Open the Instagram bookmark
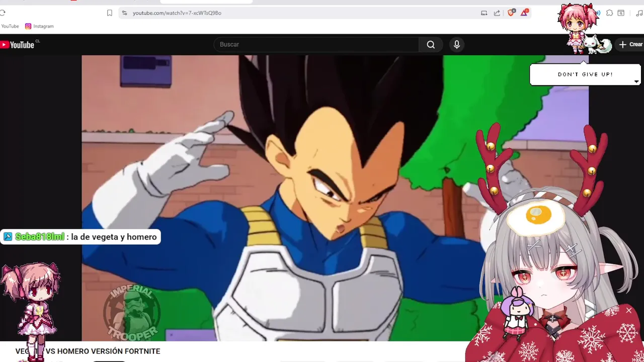 tap(39, 26)
